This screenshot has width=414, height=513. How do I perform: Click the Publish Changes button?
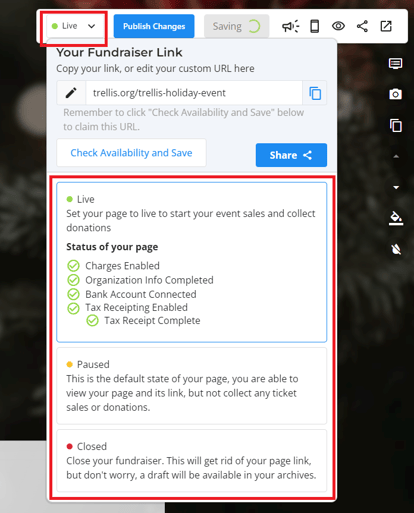tap(154, 26)
